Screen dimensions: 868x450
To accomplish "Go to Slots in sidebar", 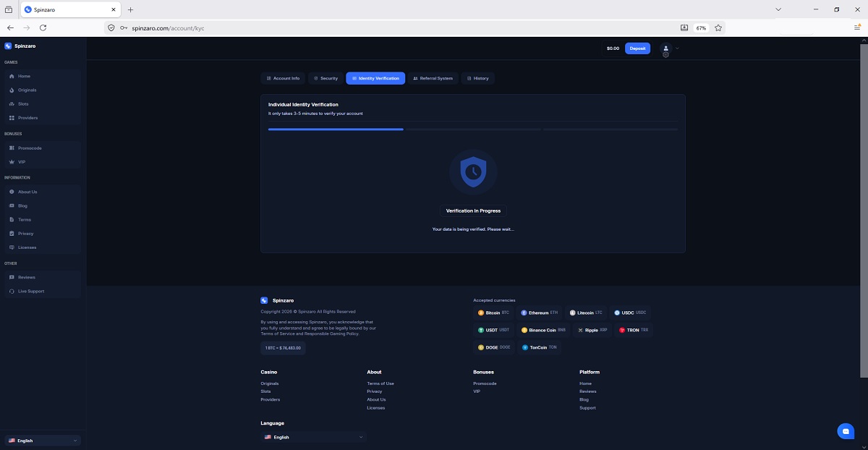I will click(x=23, y=103).
